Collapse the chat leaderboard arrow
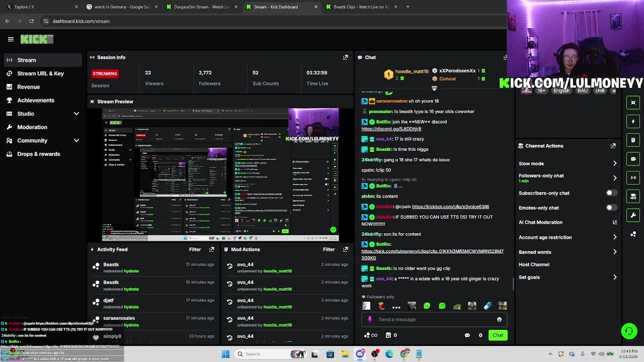This screenshot has width=644, height=362. (434, 88)
